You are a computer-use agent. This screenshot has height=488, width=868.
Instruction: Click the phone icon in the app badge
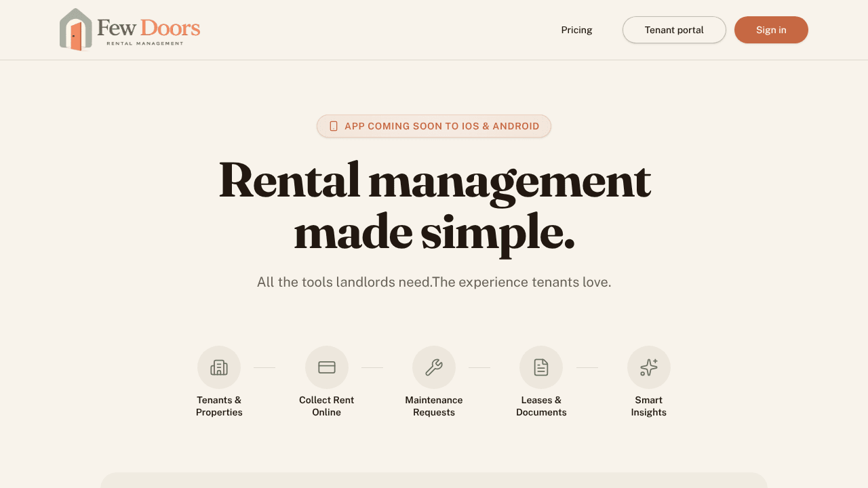tap(334, 126)
